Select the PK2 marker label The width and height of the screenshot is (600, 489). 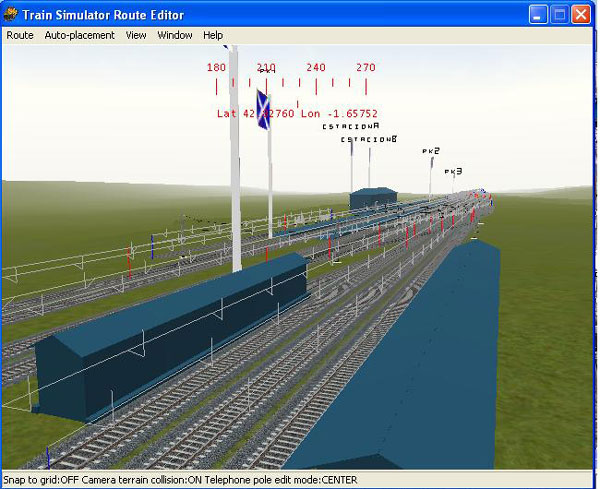point(431,151)
